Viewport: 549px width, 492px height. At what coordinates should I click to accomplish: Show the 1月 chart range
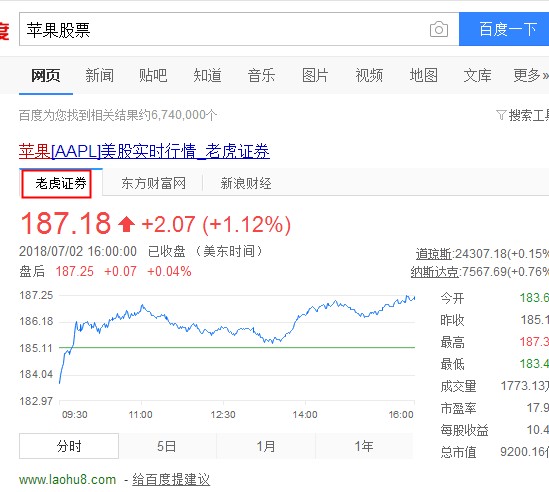(266, 446)
